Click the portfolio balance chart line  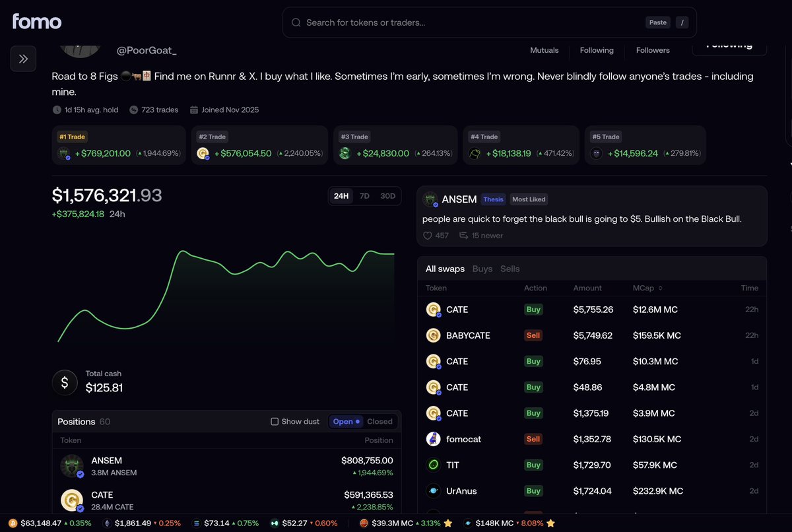pos(226,295)
